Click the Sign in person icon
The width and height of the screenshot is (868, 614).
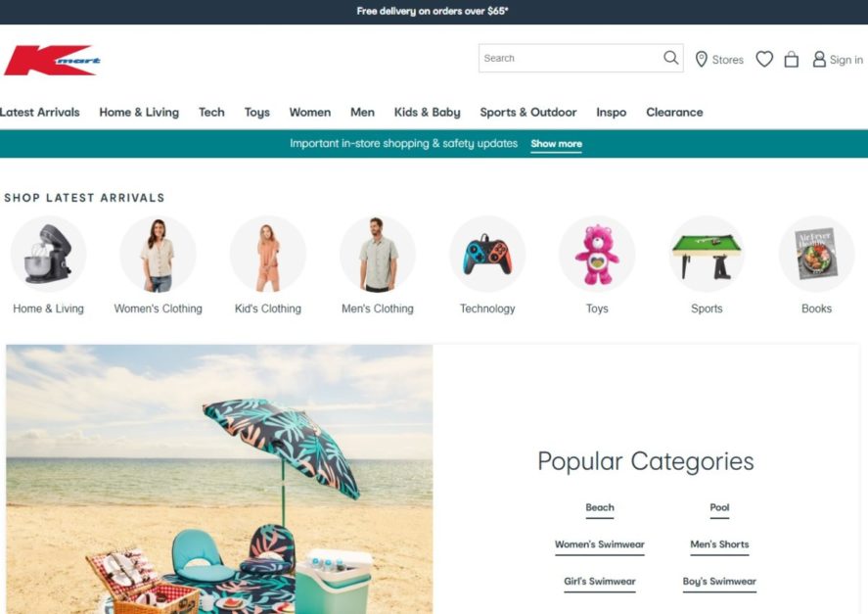819,60
